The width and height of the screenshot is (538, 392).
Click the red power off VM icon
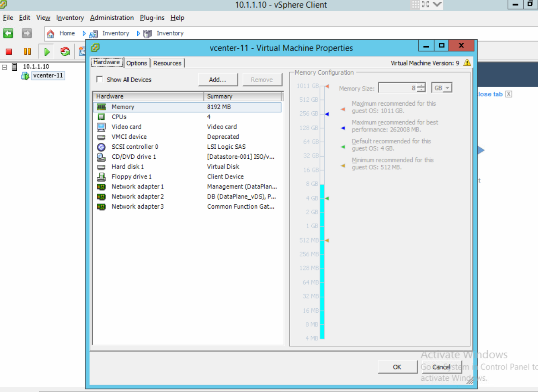point(9,52)
